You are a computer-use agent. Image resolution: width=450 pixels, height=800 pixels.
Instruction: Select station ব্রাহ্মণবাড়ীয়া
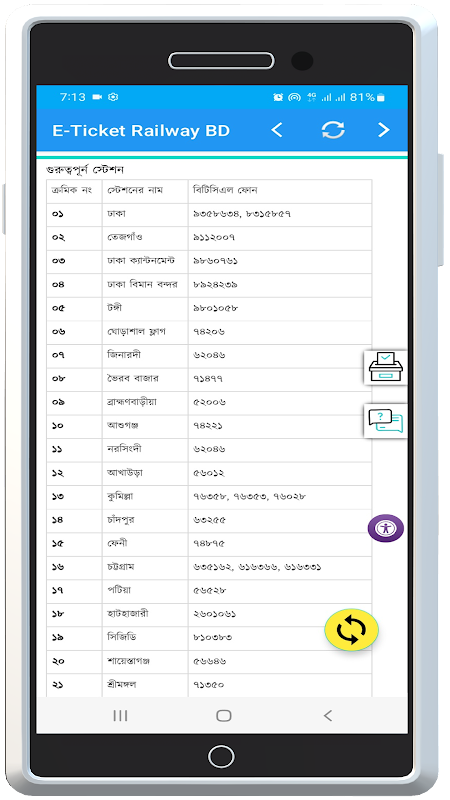tap(132, 402)
